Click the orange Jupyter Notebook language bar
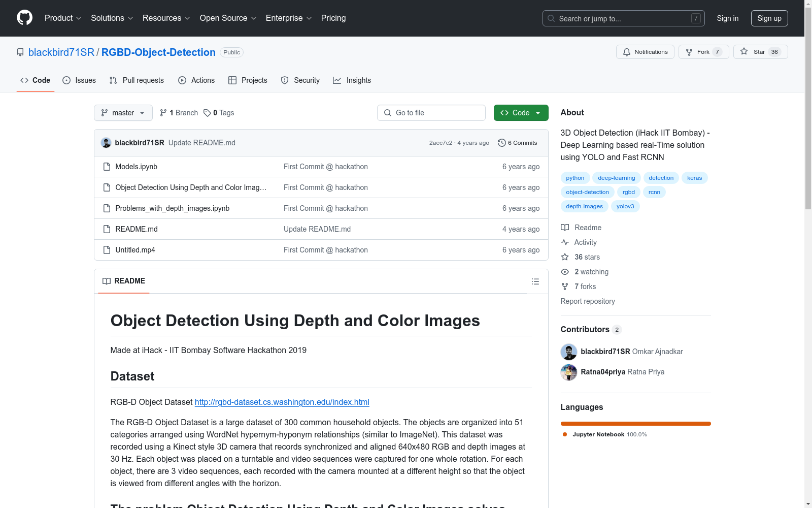This screenshot has width=812, height=508. [x=636, y=424]
